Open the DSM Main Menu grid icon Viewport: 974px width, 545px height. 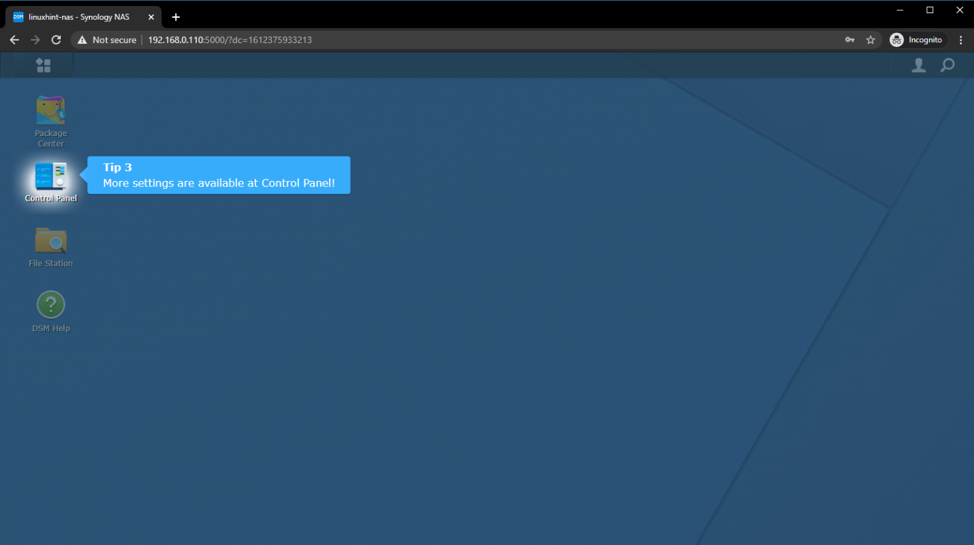click(x=43, y=65)
